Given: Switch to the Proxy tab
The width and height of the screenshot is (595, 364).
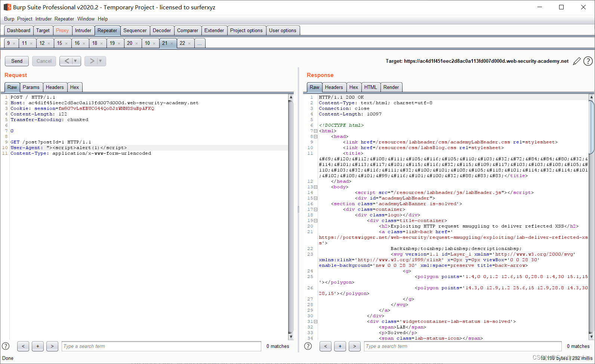Looking at the screenshot, I should coord(62,31).
